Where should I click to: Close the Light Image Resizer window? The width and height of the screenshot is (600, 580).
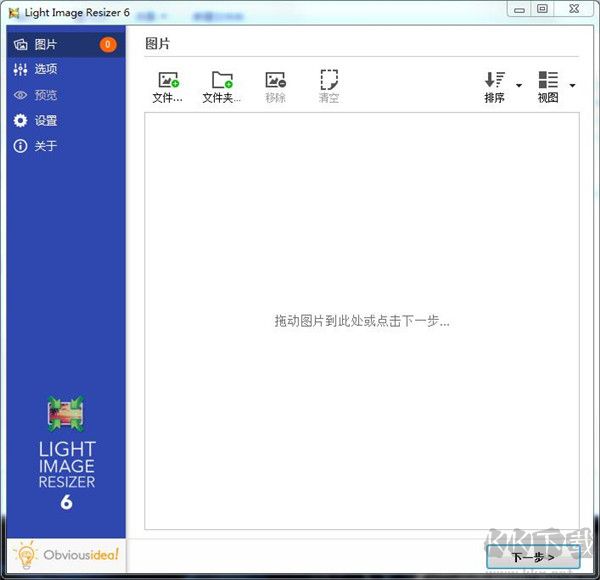point(574,9)
